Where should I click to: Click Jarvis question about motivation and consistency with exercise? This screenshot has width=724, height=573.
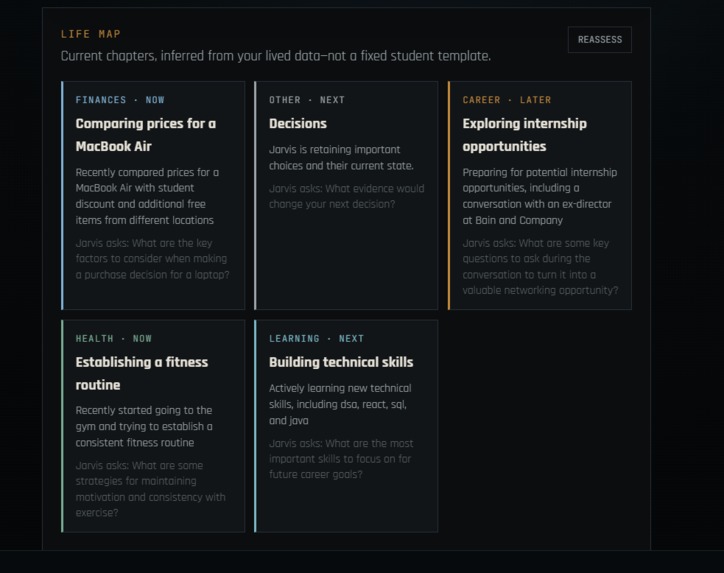point(151,489)
